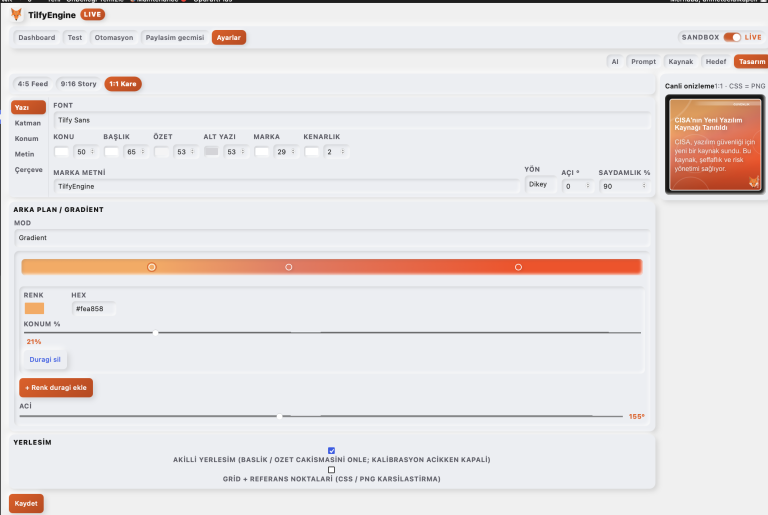The height and width of the screenshot is (515, 768).
Task: Disable the Akilli Yerlesim checkbox
Action: click(332, 450)
